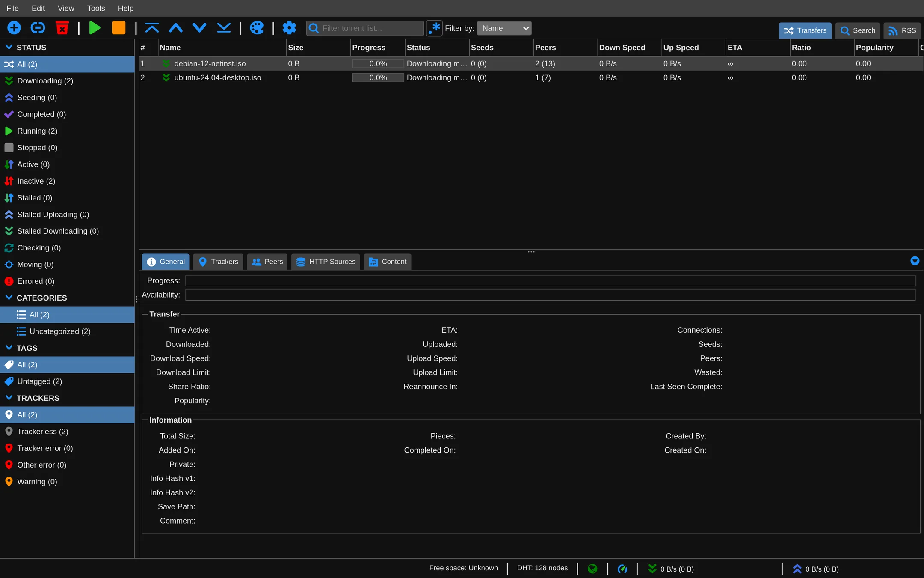Move torrent to bottom of queue

(224, 28)
